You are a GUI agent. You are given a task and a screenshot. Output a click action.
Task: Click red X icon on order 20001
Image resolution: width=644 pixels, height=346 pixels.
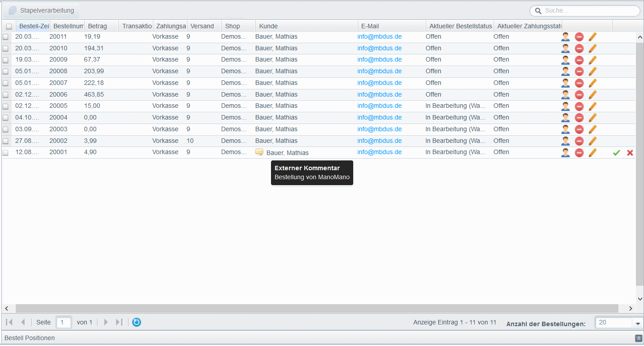630,153
